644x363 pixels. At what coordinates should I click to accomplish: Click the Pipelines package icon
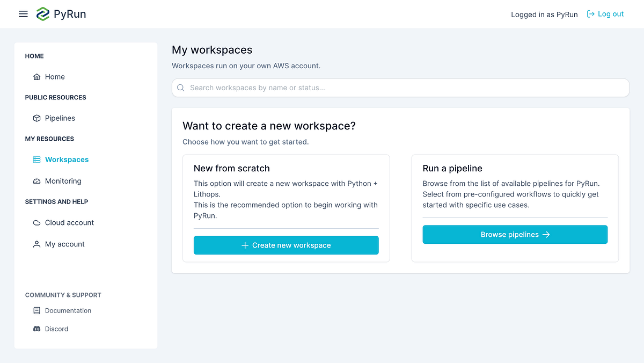(36, 118)
